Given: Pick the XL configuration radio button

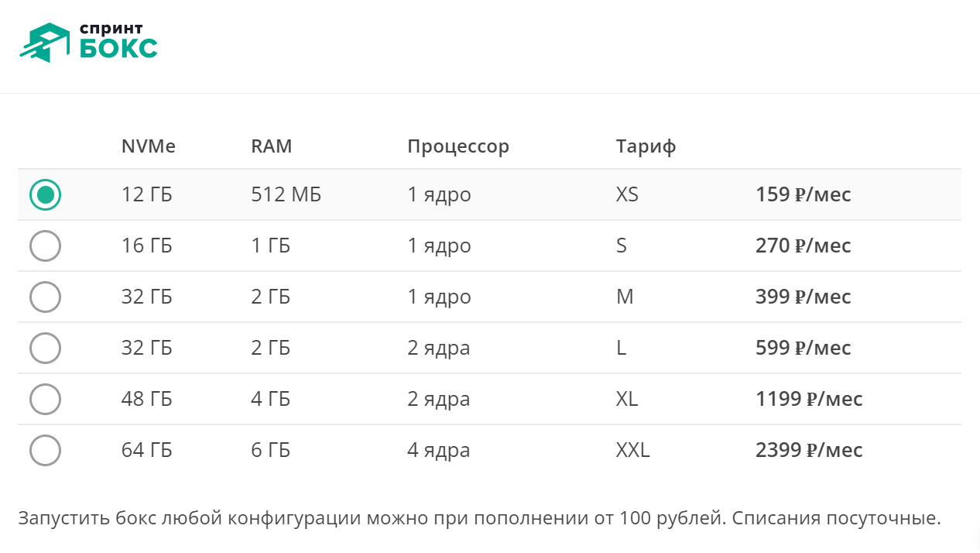Looking at the screenshot, I should pos(46,399).
